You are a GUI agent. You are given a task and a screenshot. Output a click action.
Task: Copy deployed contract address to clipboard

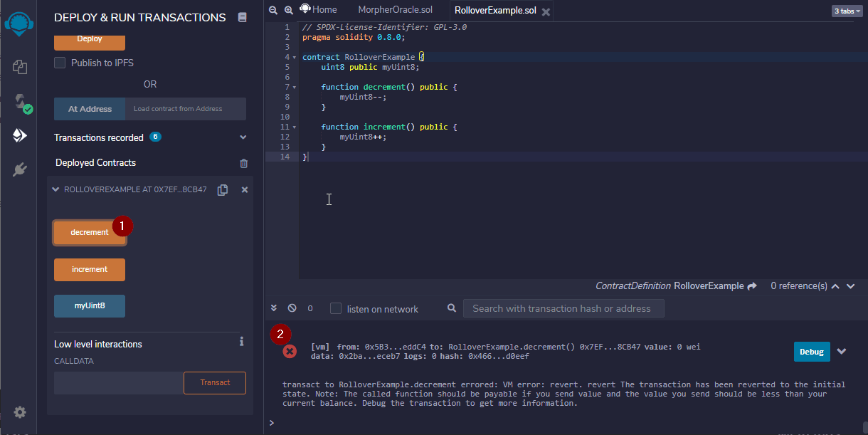pyautogui.click(x=223, y=190)
